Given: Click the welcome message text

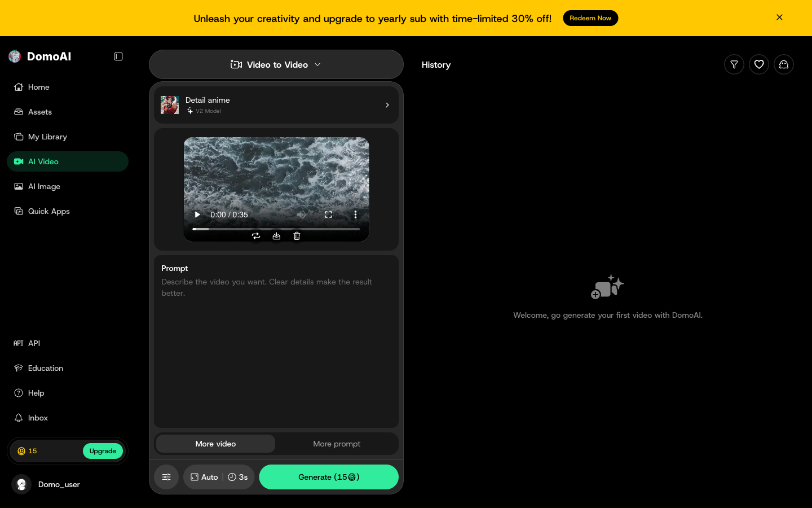Looking at the screenshot, I should coord(608,315).
